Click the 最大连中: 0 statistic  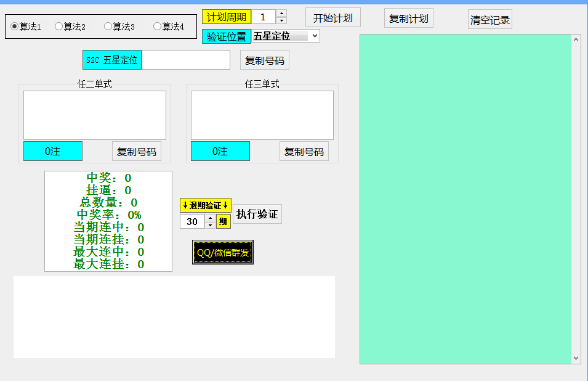tap(109, 252)
